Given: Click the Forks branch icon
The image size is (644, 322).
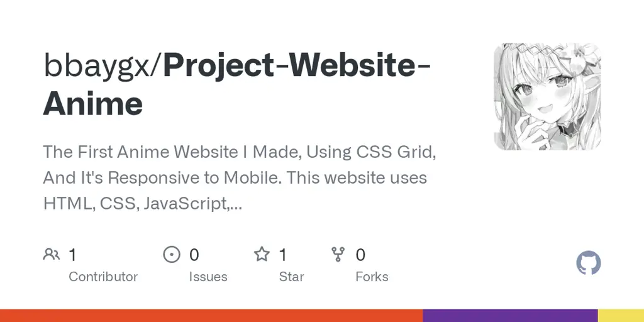Looking at the screenshot, I should coord(338,255).
